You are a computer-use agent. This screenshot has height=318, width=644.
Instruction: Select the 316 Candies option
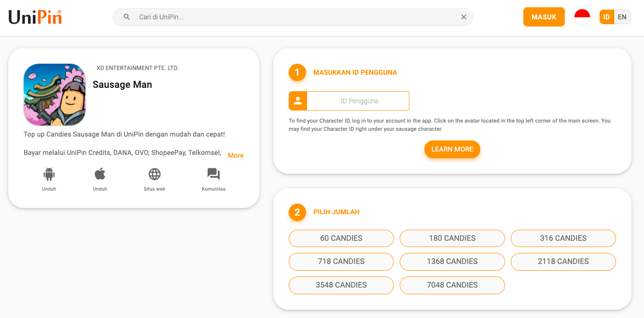pyautogui.click(x=563, y=238)
